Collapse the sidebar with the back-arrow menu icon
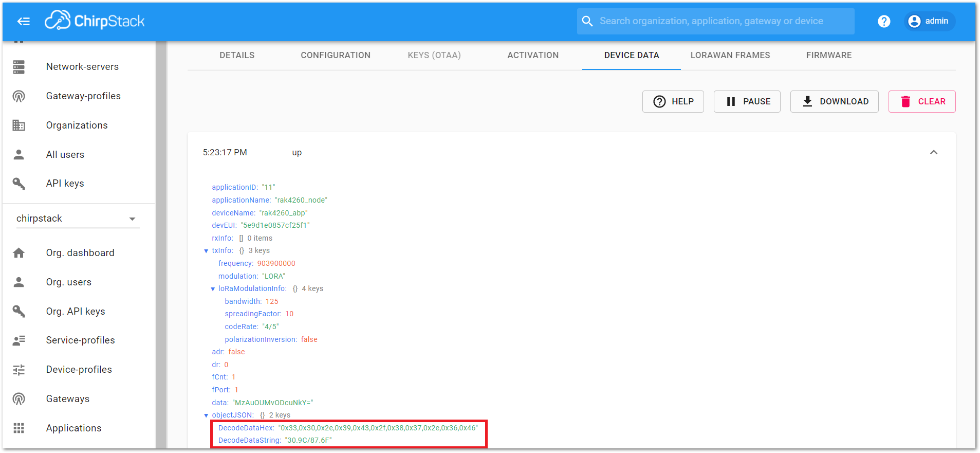Screen dimensions: 980x453 pyautogui.click(x=24, y=21)
